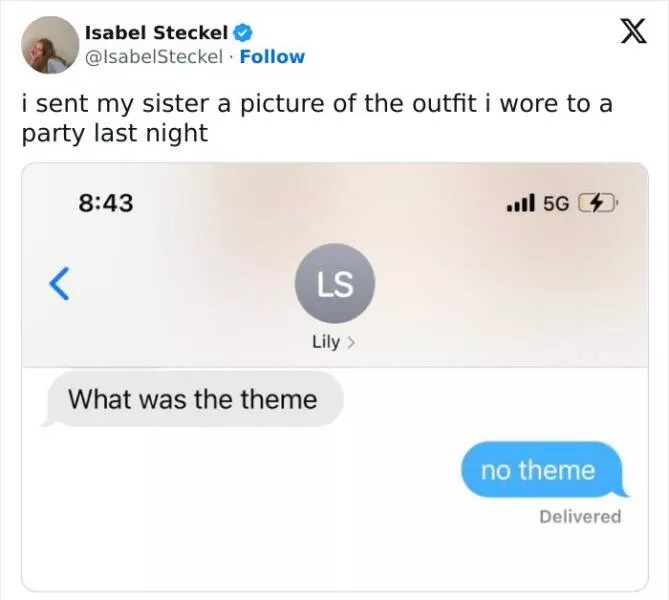Click the cellular signal bars icon
Screen dimensions: 669x600
(521, 203)
